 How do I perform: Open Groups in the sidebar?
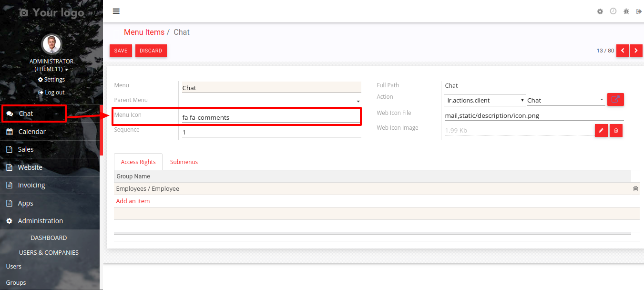(16, 282)
